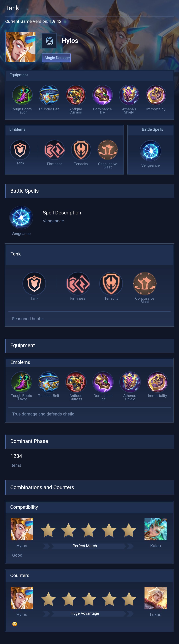Image resolution: width=179 pixels, height=644 pixels.
Task: Click the Firmness emblem icon in small Emblems panel
Action: (x=55, y=150)
